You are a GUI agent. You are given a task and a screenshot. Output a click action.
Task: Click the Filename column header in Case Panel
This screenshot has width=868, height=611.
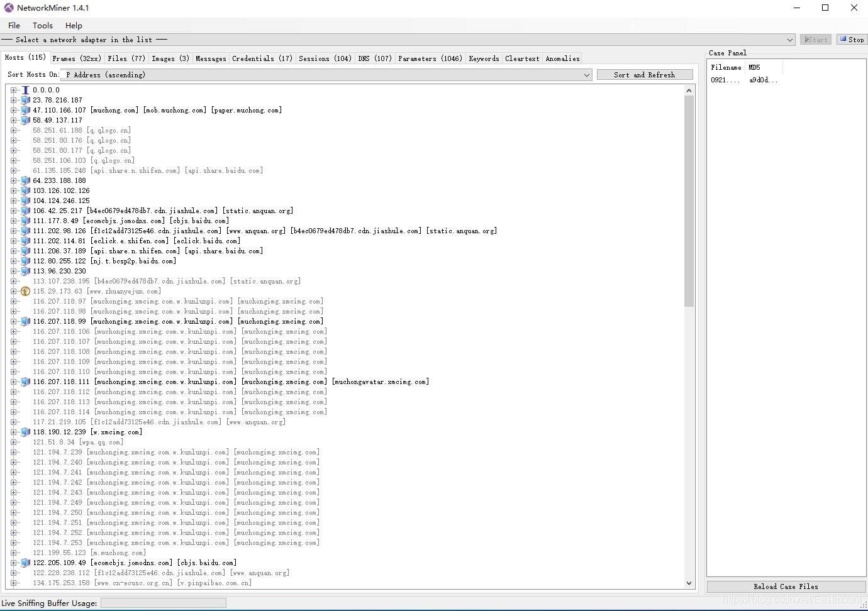point(726,67)
